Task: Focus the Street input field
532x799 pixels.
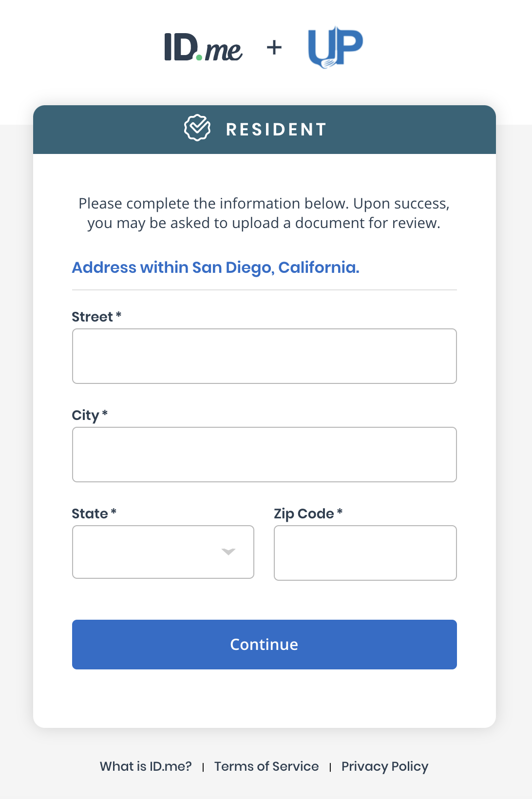Action: (265, 356)
